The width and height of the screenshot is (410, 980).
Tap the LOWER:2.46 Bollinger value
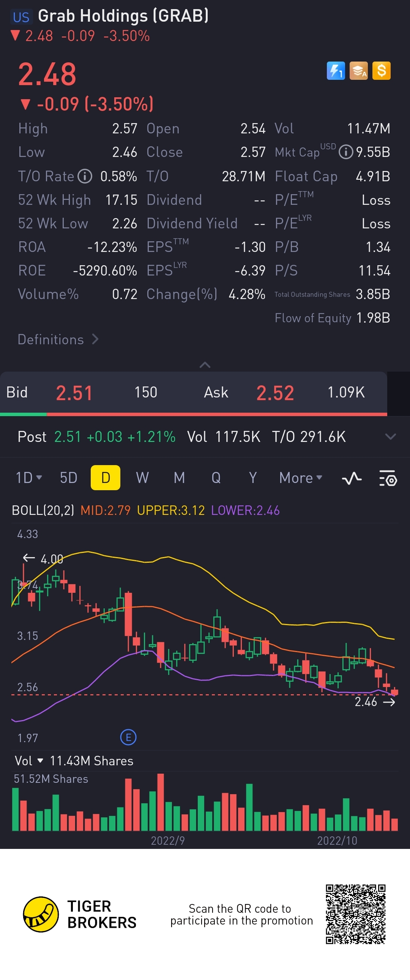tap(246, 510)
